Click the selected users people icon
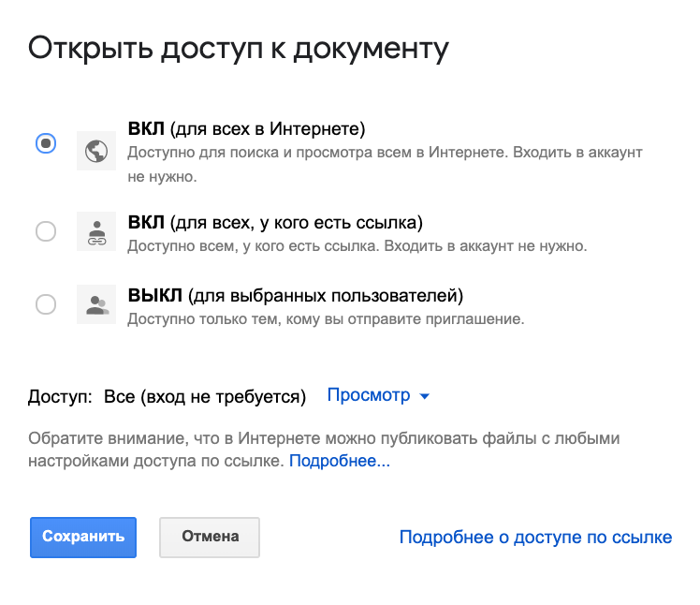Viewport: 700px width, 605px height. [x=96, y=304]
